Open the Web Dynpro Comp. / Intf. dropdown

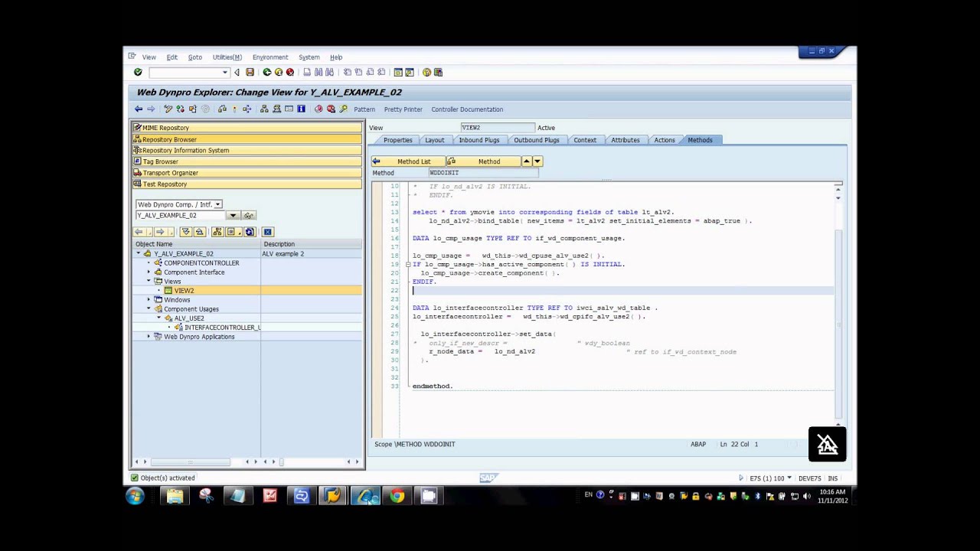[x=217, y=204]
